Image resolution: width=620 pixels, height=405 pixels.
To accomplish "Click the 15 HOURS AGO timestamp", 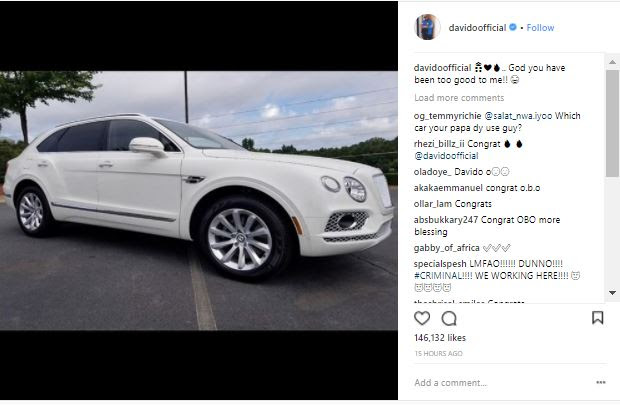I will (439, 354).
